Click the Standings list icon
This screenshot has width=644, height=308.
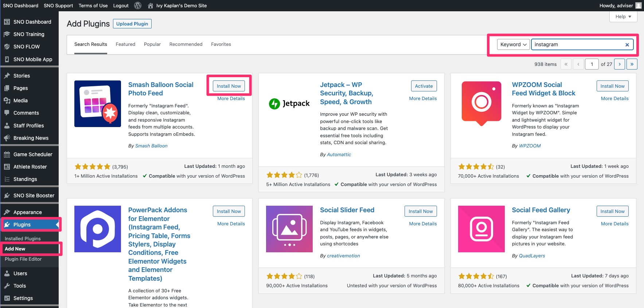coord(7,179)
